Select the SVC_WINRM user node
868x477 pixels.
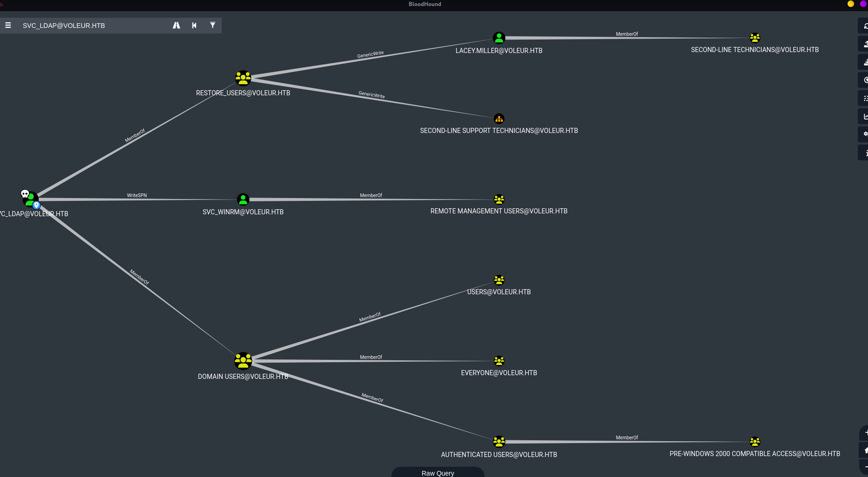pos(243,199)
